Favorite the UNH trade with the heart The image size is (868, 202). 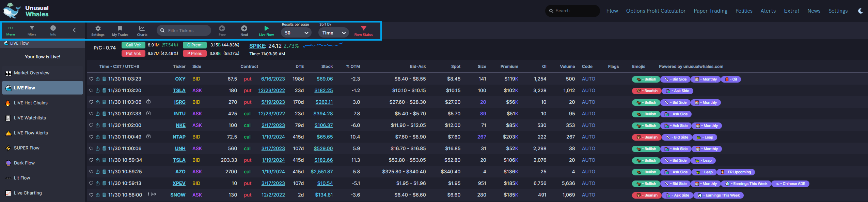click(91, 148)
